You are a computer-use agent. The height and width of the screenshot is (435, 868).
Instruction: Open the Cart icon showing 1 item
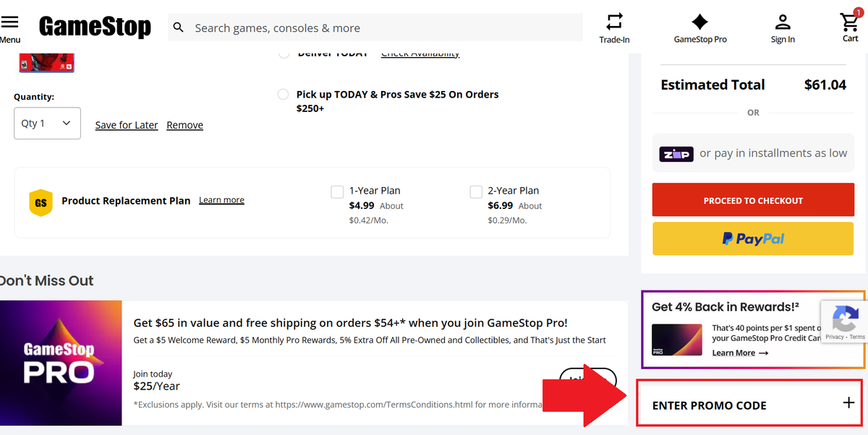click(849, 22)
